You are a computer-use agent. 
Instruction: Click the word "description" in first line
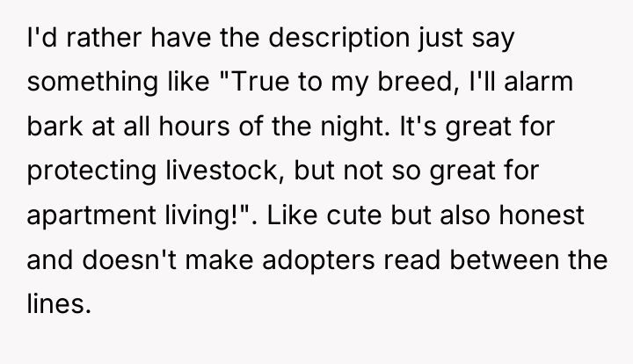(x=339, y=39)
